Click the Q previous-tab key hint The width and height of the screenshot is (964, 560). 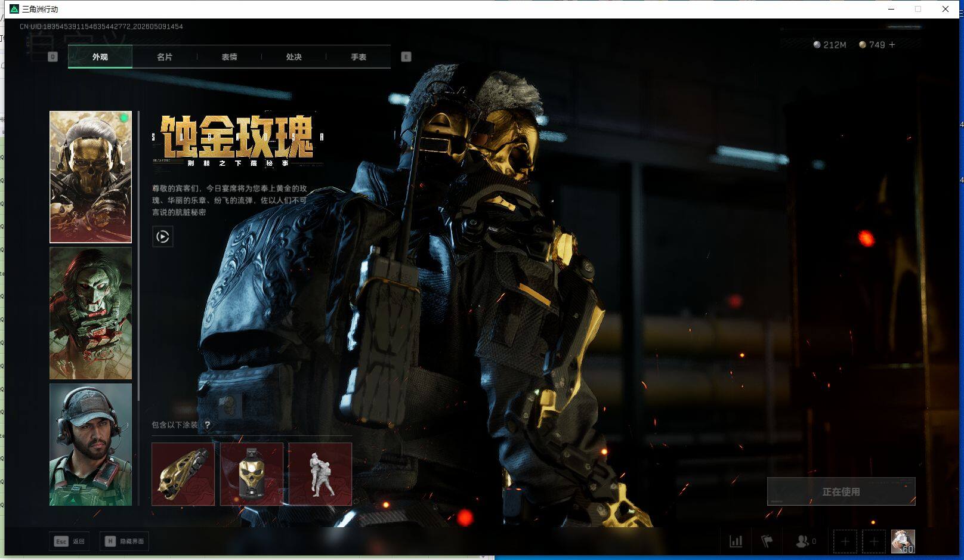click(x=52, y=57)
